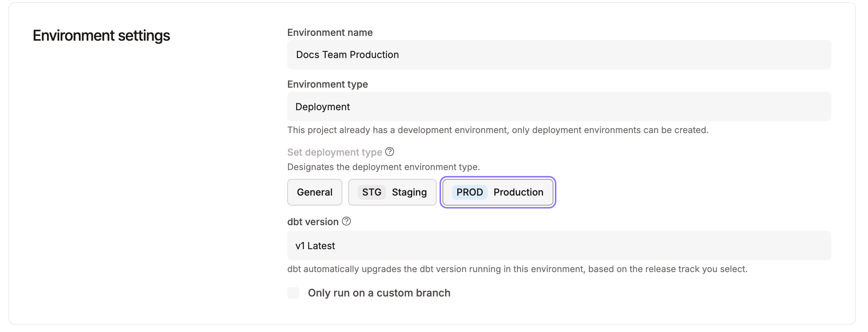Click the Environment settings heading
The width and height of the screenshot is (868, 332).
pos(101,35)
